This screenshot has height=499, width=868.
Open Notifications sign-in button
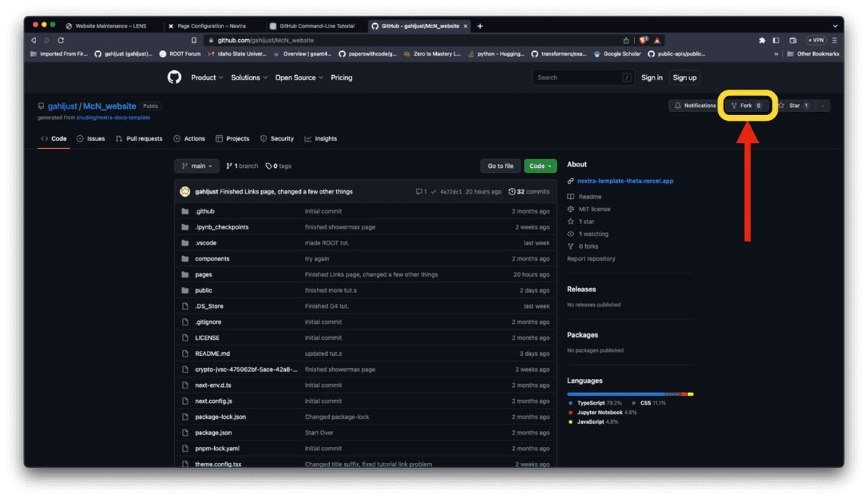695,106
